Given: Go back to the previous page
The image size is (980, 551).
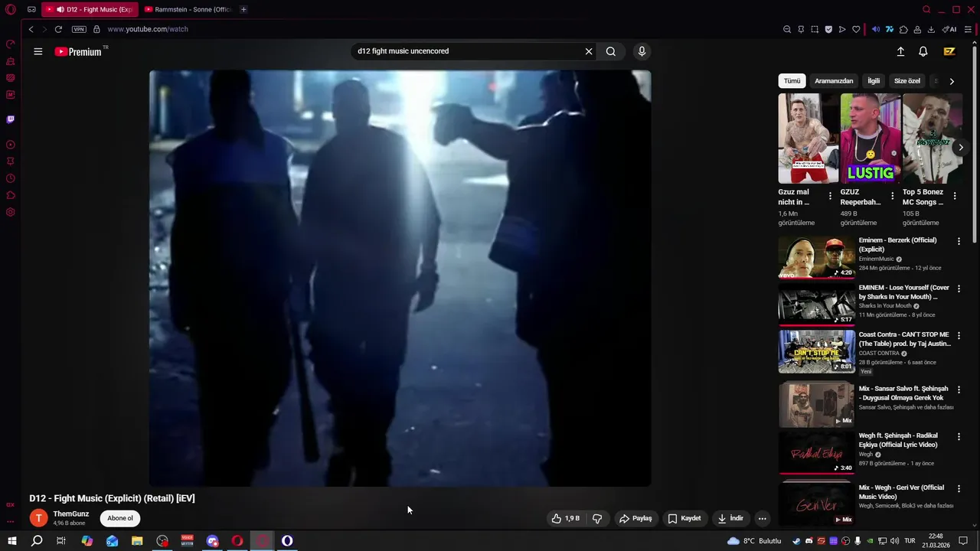Looking at the screenshot, I should click(x=31, y=29).
